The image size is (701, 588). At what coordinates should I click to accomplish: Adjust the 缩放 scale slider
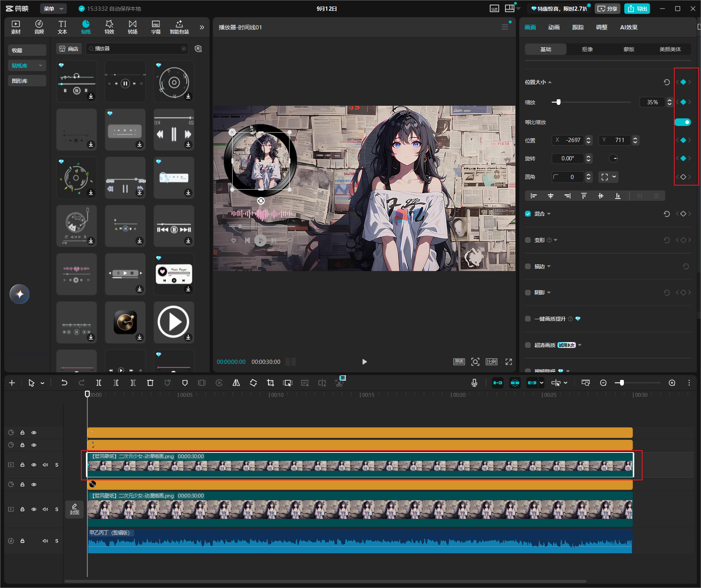(559, 102)
